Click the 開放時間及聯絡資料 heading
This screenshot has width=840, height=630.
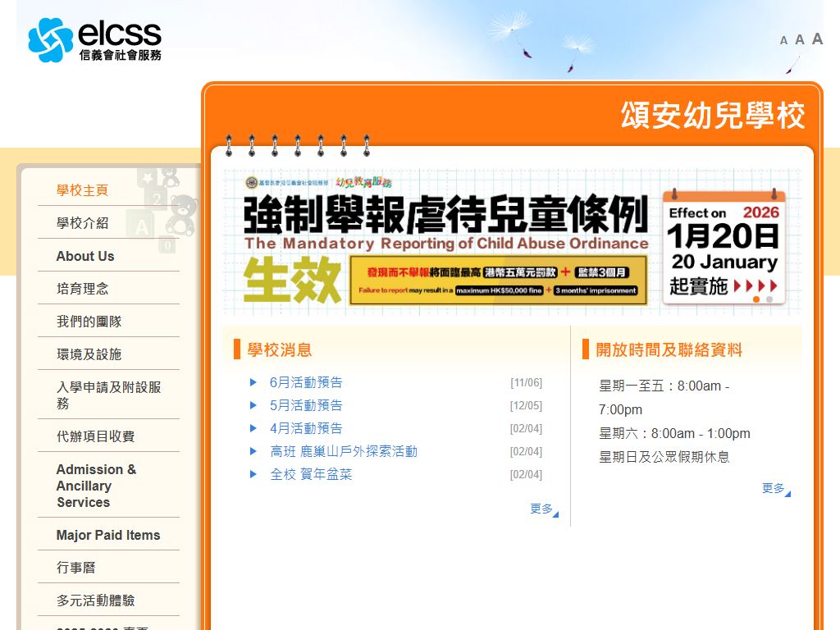tap(669, 349)
